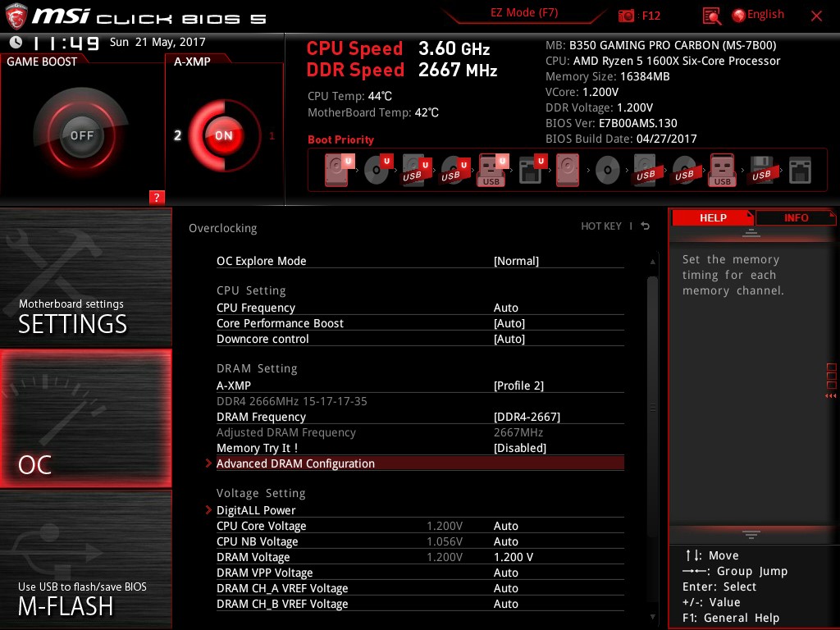Click the Adjusted DRAM Frequency 2667MHz row
This screenshot has width=840, height=630.
point(420,431)
